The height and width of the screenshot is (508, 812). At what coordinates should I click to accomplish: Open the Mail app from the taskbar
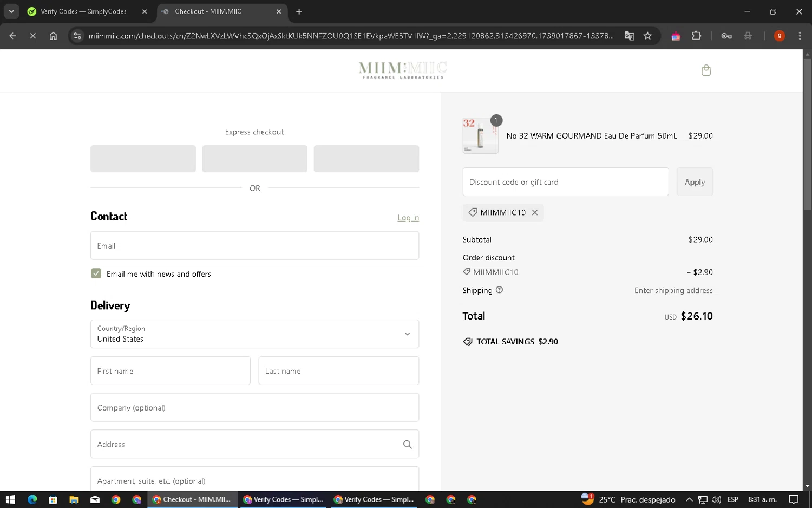click(95, 499)
